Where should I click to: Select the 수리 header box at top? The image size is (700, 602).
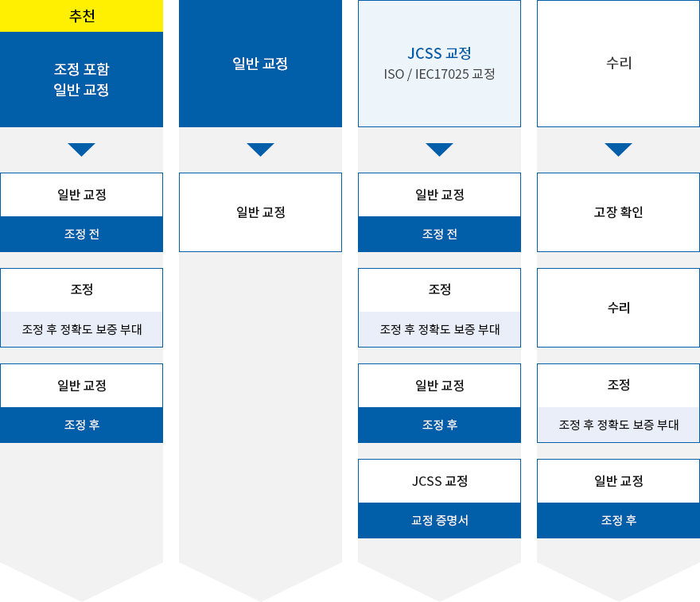[618, 64]
